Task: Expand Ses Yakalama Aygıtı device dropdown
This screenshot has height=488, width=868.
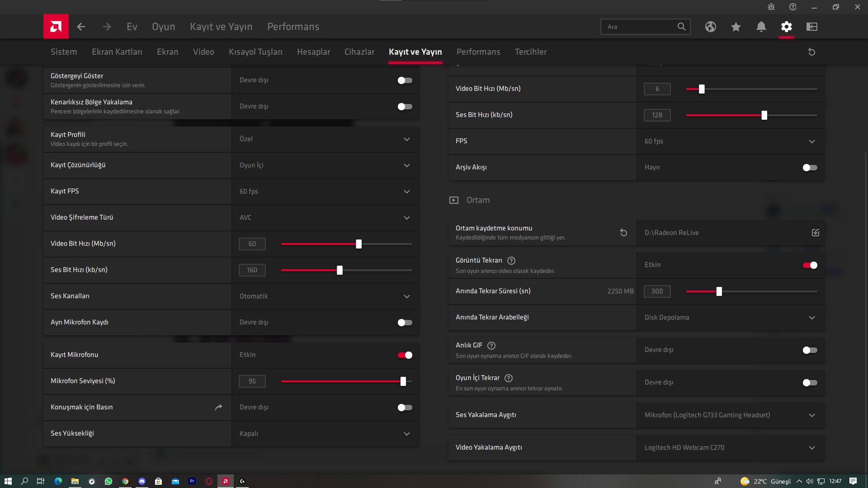Action: tap(811, 415)
